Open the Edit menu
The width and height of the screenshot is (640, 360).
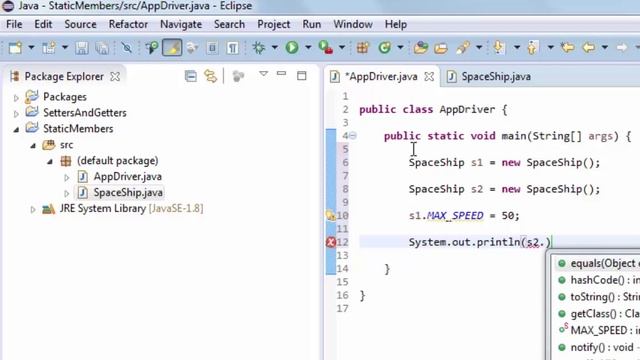pos(43,24)
